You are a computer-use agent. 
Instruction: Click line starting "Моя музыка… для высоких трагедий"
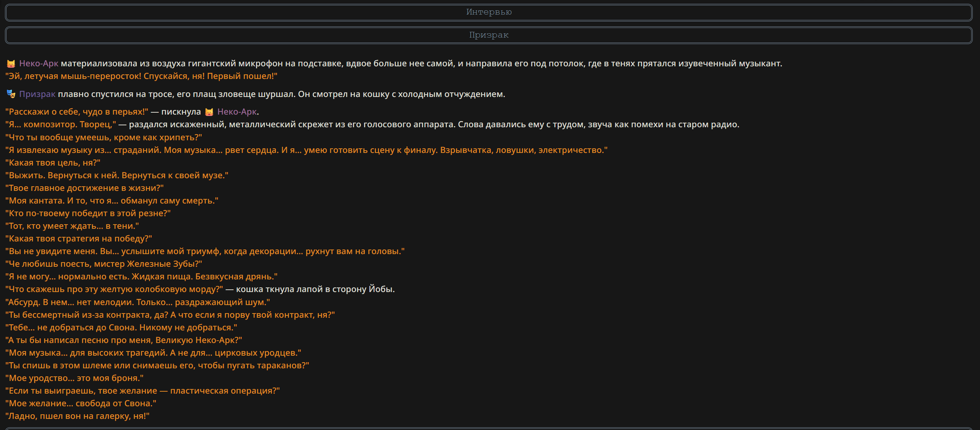153,353
